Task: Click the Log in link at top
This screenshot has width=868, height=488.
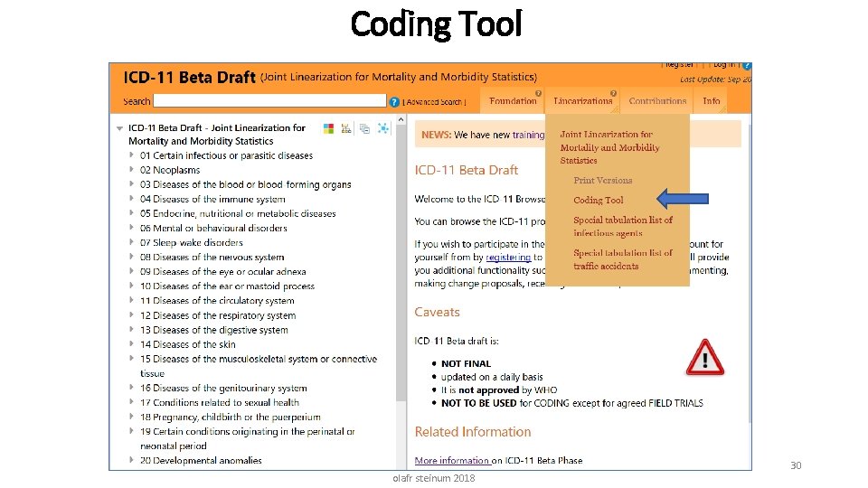Action: (724, 65)
